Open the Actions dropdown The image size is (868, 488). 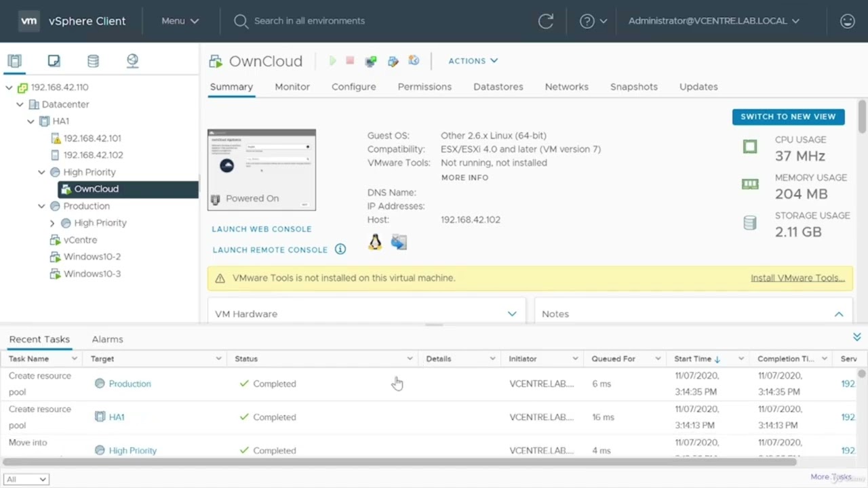coord(473,61)
